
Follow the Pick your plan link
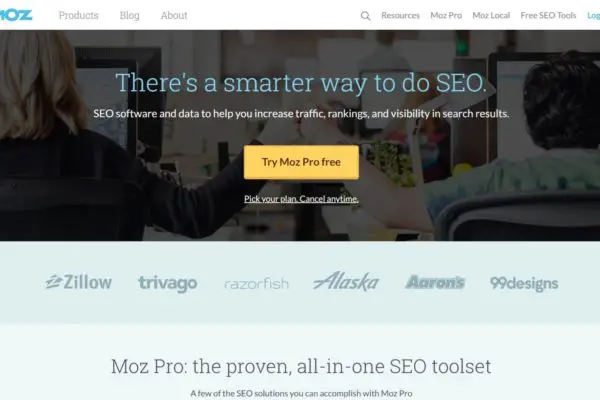point(301,199)
